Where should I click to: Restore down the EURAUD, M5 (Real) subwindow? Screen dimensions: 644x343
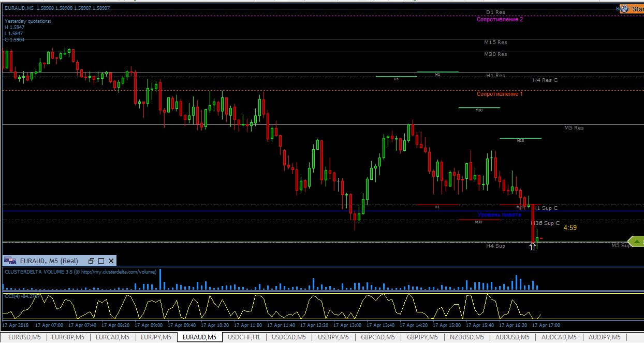(92, 261)
